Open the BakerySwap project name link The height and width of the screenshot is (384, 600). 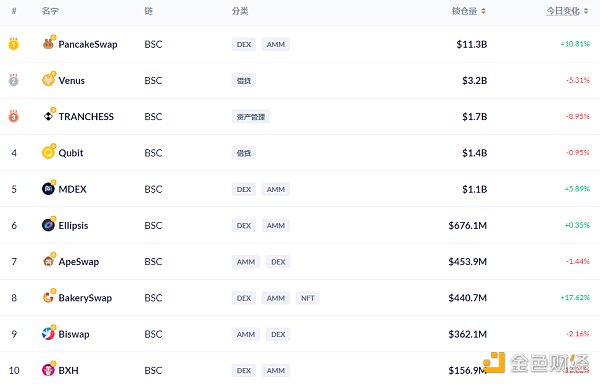point(85,298)
